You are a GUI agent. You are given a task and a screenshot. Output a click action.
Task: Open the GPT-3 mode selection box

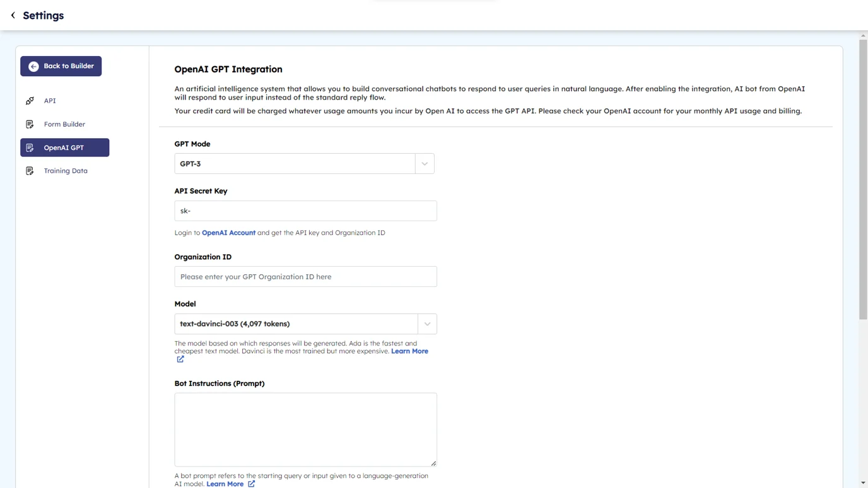(x=295, y=164)
